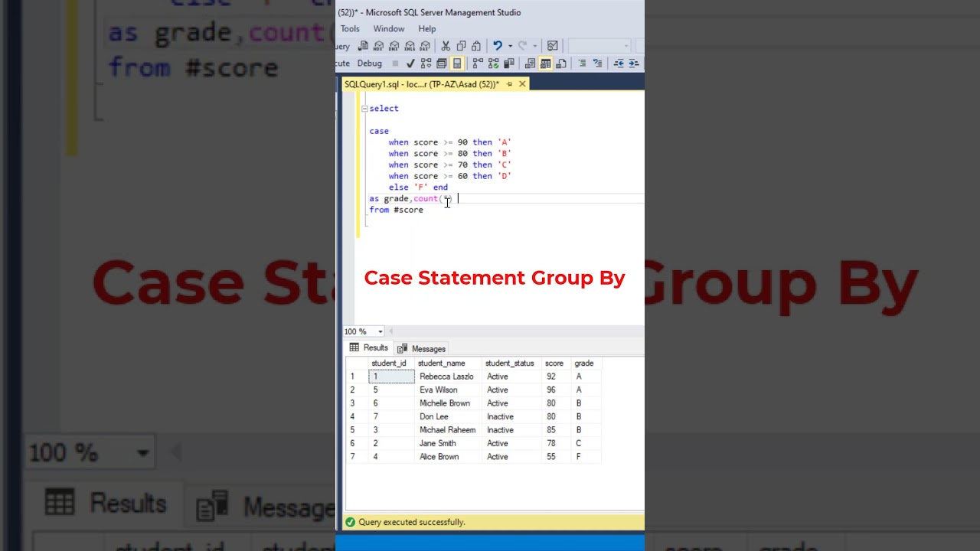
Task: Click 'Query executed successfully.' status message
Action: pyautogui.click(x=412, y=522)
